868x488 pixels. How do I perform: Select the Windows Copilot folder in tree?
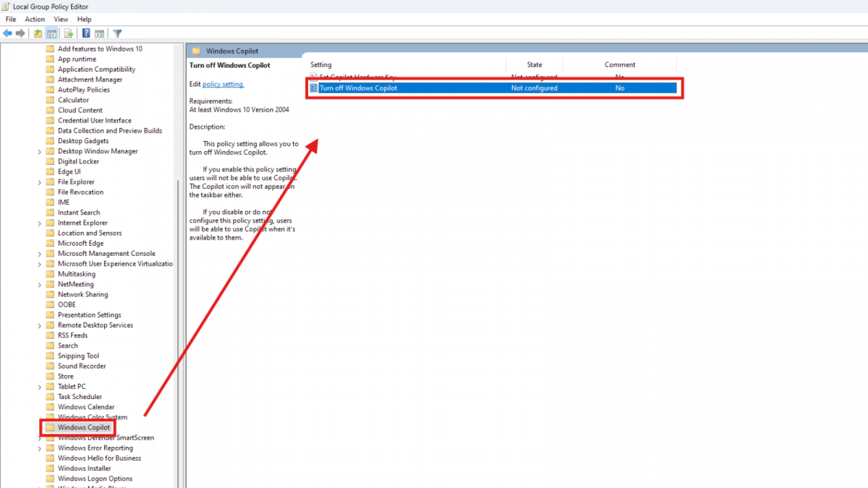pyautogui.click(x=84, y=427)
